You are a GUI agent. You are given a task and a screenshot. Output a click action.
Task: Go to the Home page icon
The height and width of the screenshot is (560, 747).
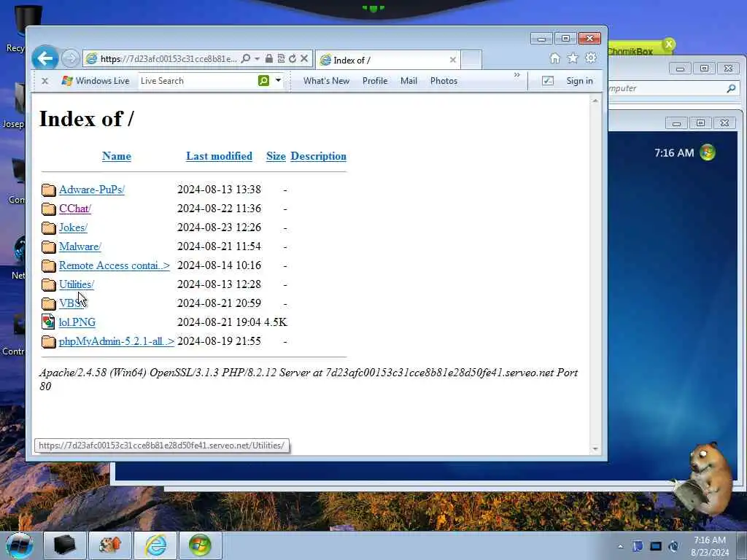tap(555, 58)
